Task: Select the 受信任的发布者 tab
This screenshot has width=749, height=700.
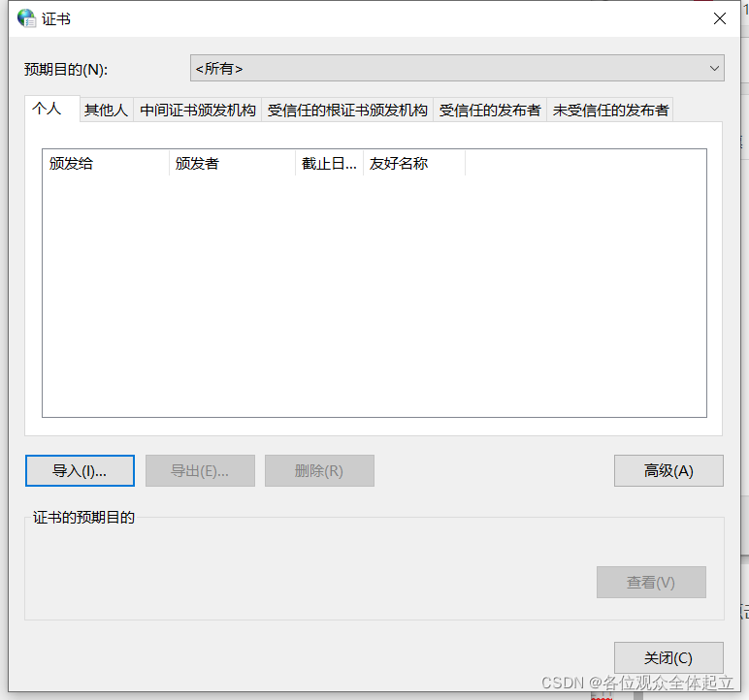Action: pos(490,111)
